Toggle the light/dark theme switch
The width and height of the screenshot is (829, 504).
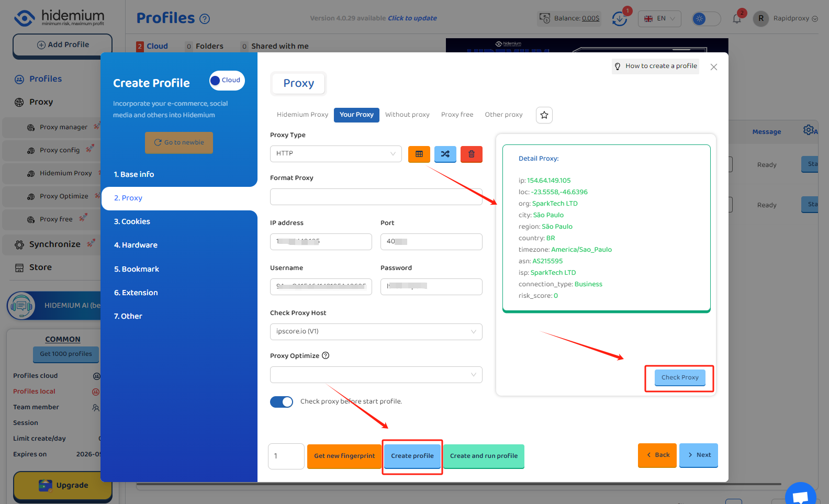[706, 19]
